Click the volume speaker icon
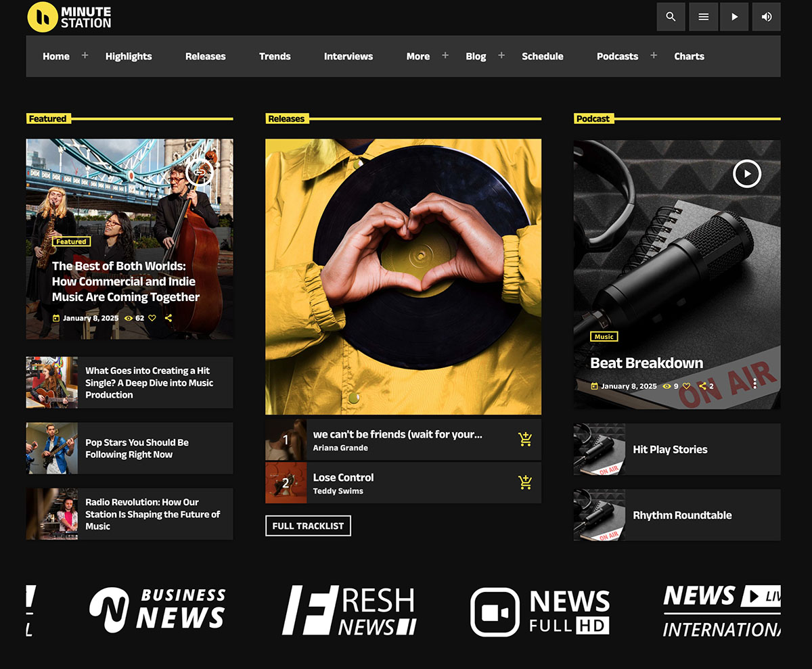This screenshot has width=812, height=669. [x=766, y=17]
